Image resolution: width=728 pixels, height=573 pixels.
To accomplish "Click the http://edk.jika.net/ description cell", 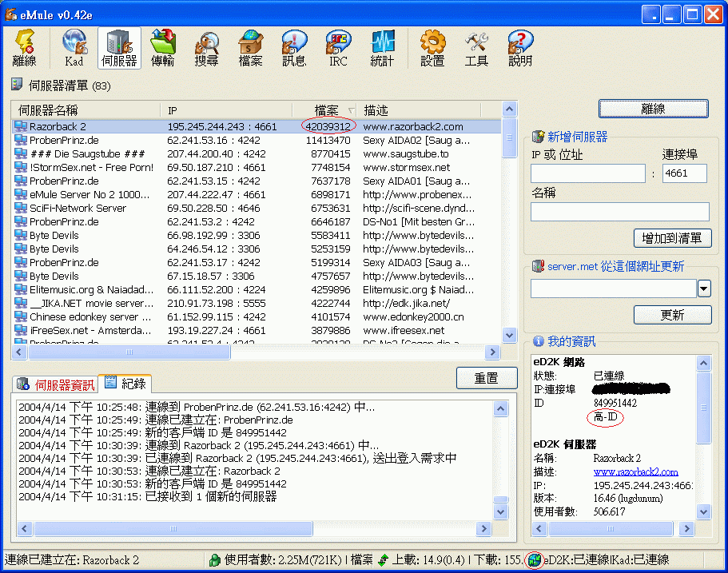I will (x=406, y=303).
